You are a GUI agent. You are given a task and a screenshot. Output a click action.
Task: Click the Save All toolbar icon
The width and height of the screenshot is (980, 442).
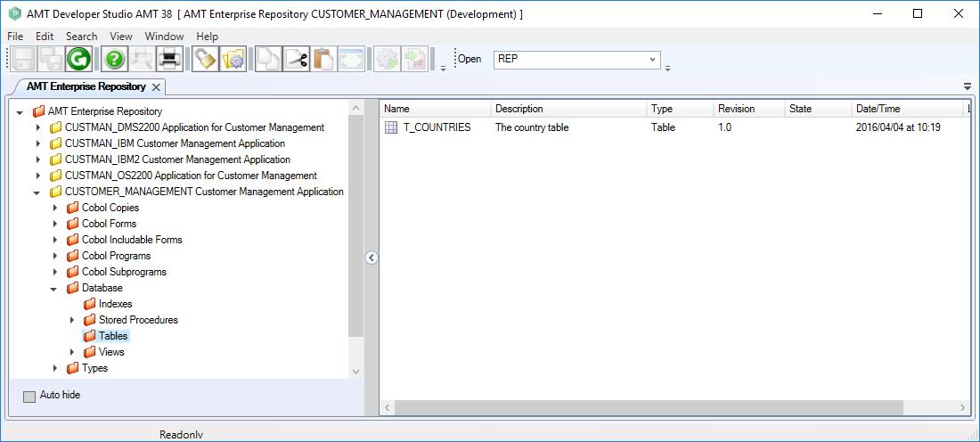52,60
